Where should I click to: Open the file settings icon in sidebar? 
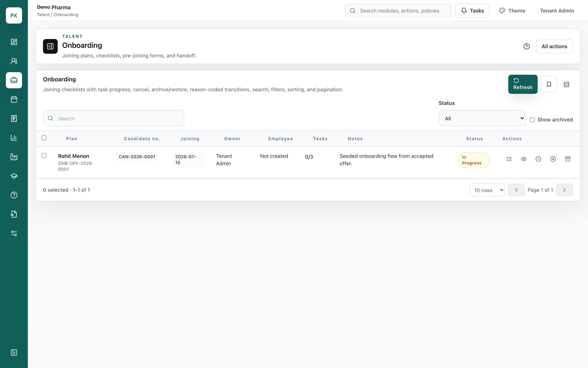point(14,214)
